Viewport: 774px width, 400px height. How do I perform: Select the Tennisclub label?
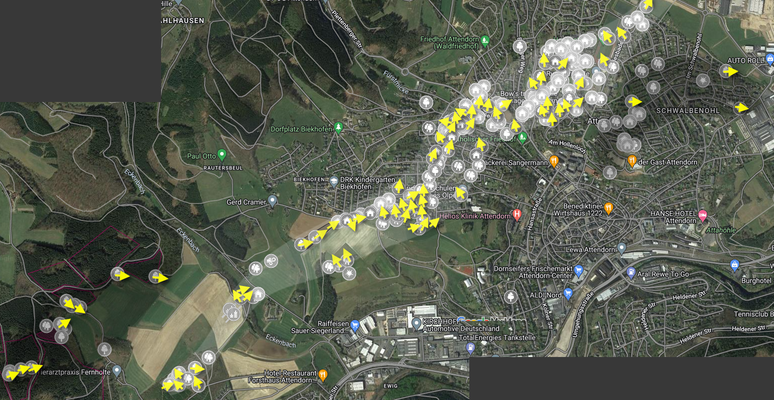pos(751,315)
